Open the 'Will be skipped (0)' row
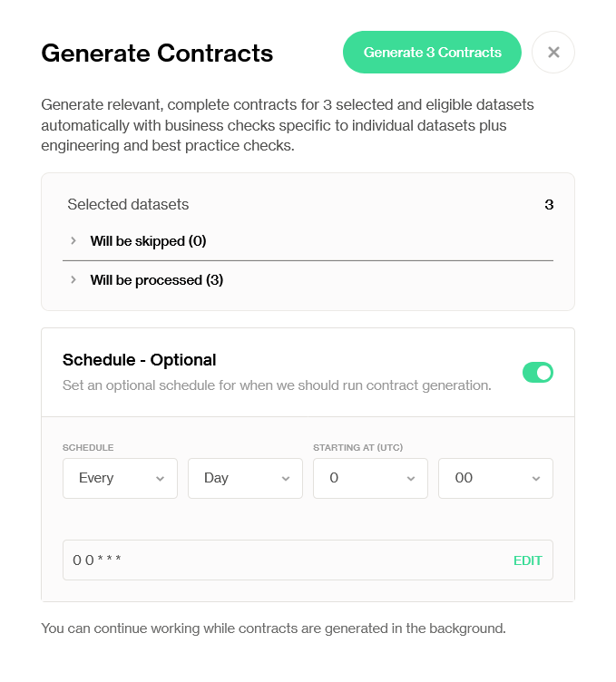This screenshot has height=682, width=616. tap(149, 241)
